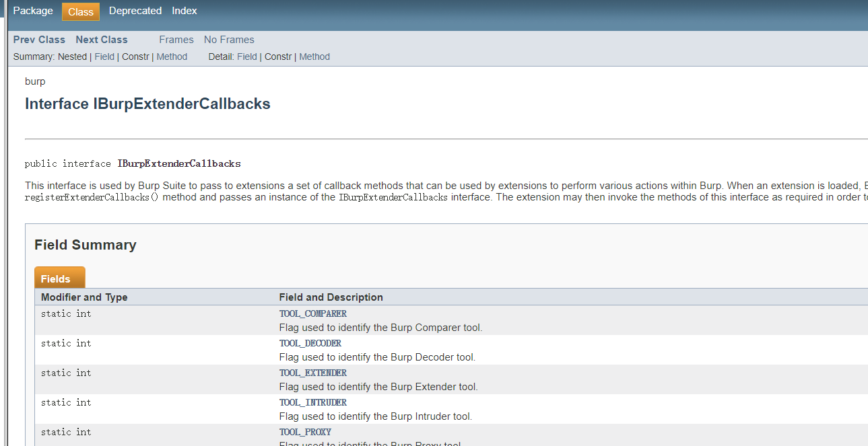
Task: Click the Interface IBurpExtenderCallbacks heading
Action: [x=147, y=104]
